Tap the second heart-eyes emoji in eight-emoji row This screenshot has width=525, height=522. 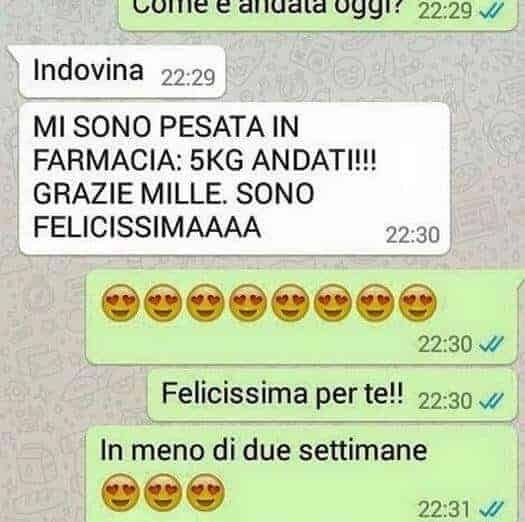coord(163,303)
